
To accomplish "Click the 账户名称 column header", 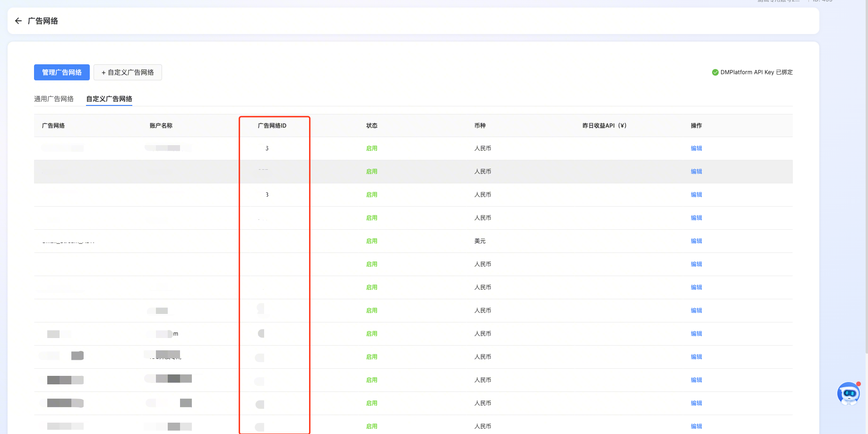I will (161, 126).
